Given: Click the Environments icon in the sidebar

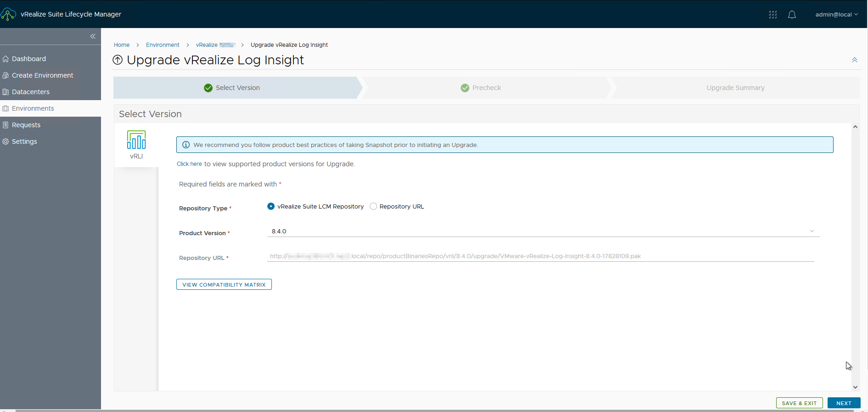Looking at the screenshot, I should point(6,108).
